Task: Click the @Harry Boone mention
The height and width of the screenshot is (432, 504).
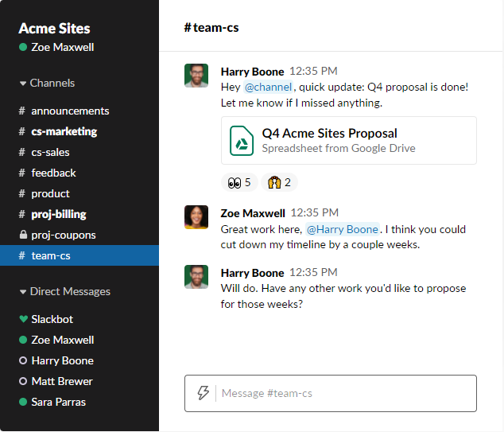Action: coord(343,229)
